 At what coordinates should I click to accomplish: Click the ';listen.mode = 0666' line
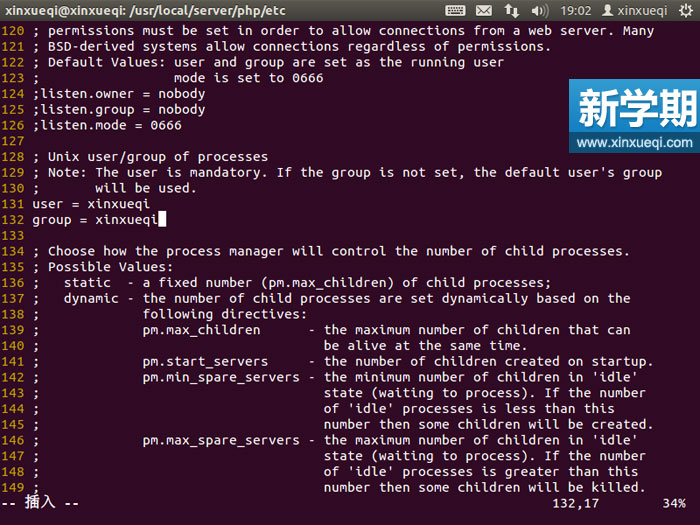[x=107, y=126]
